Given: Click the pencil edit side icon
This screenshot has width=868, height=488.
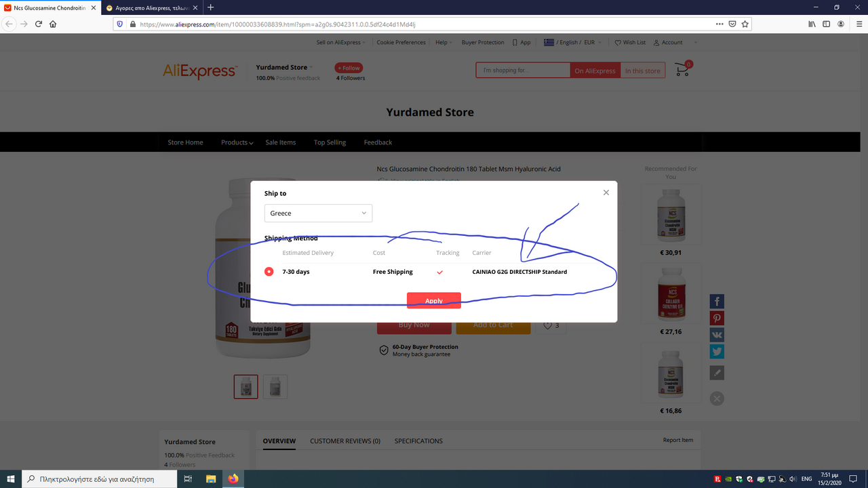Looking at the screenshot, I should point(717,373).
